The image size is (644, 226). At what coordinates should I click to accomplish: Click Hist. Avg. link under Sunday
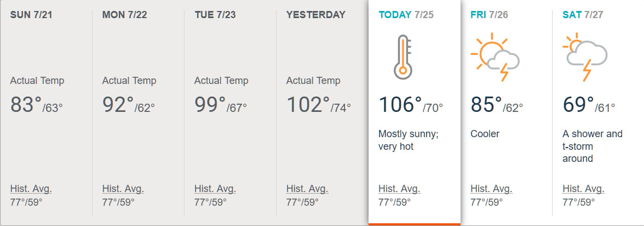click(31, 189)
